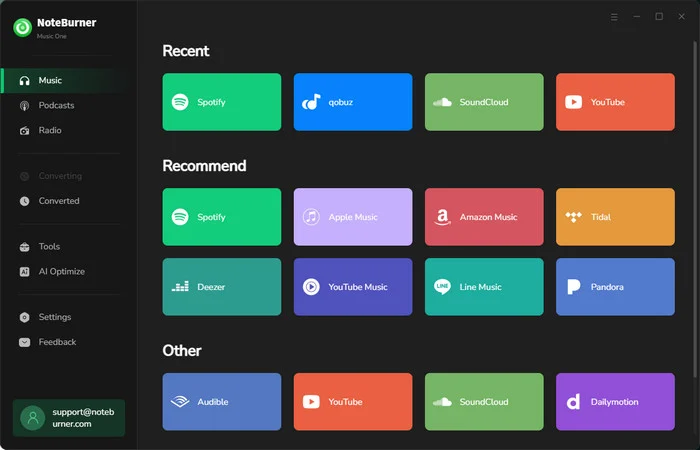Screen dimensions: 700x450
Task: Click SoundCloud cloud logo under Recent
Action: pyautogui.click(x=442, y=102)
